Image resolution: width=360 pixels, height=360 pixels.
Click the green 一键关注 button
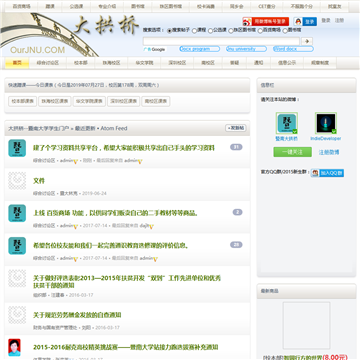[x=293, y=152]
